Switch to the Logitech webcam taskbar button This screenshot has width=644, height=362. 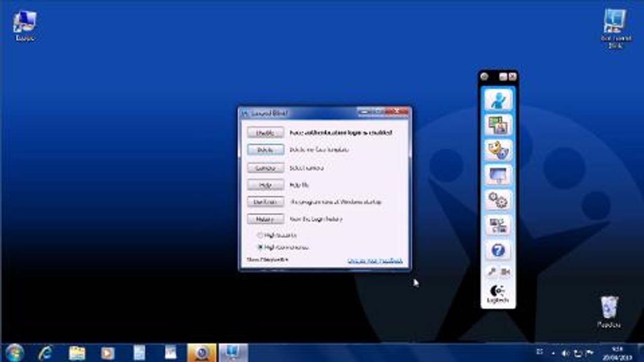(202, 352)
